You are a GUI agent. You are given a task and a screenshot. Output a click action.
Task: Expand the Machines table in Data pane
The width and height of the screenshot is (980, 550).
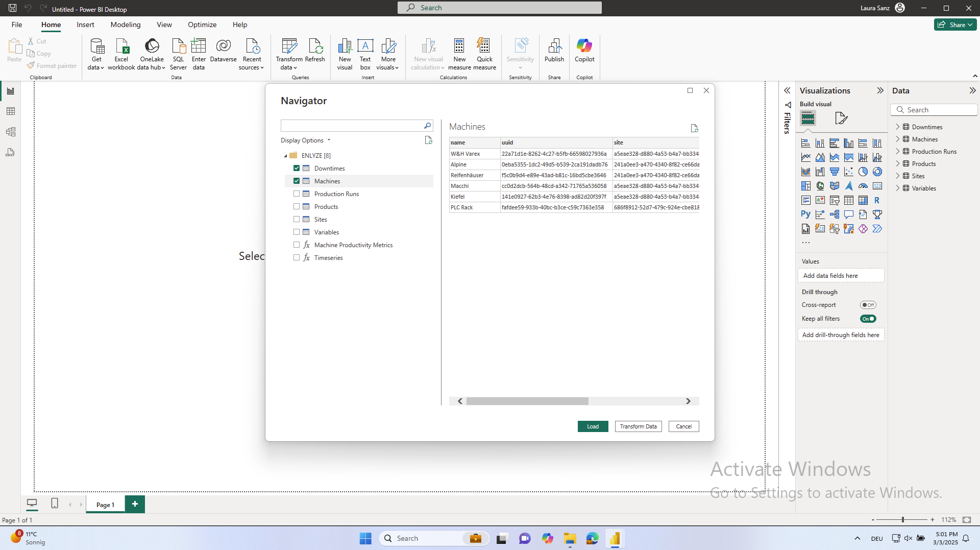pos(898,139)
